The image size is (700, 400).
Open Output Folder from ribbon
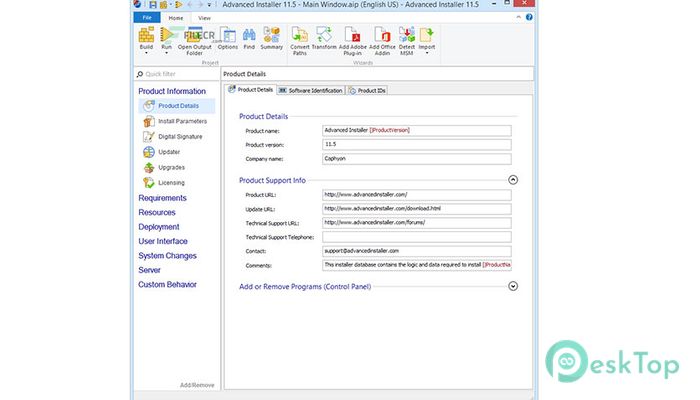tap(195, 41)
